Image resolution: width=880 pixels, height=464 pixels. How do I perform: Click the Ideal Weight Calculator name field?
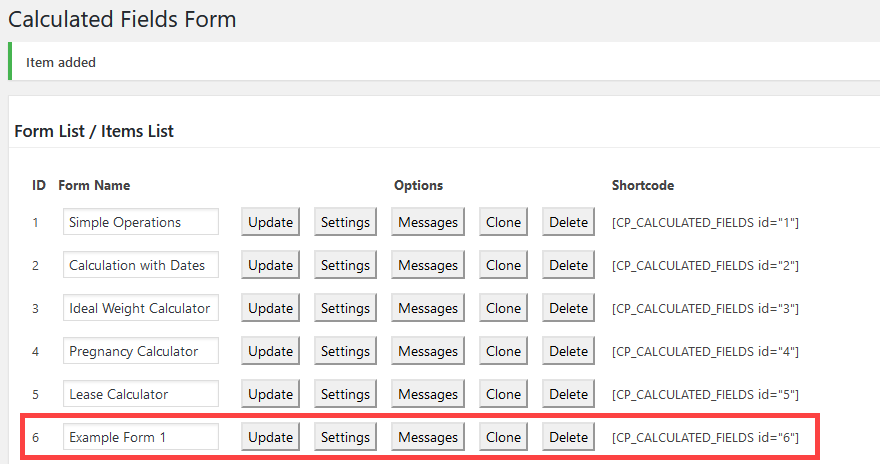(140, 308)
